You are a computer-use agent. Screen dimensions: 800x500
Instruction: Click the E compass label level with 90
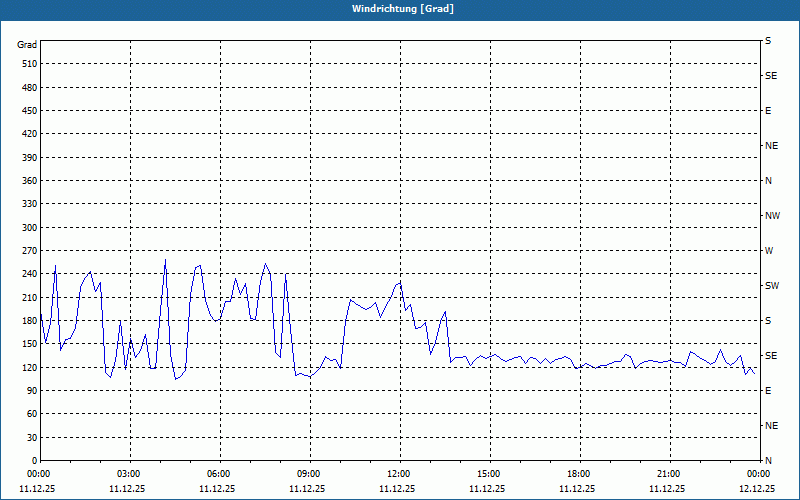pyautogui.click(x=768, y=391)
